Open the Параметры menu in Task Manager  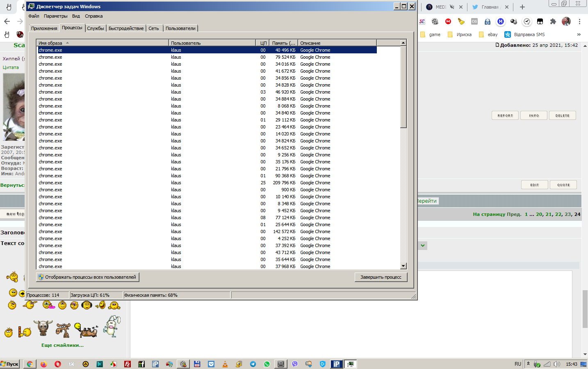(x=55, y=16)
